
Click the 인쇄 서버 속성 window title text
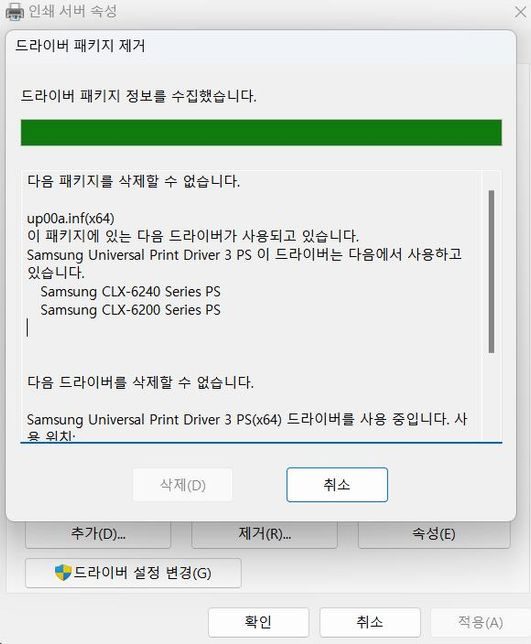[73, 11]
